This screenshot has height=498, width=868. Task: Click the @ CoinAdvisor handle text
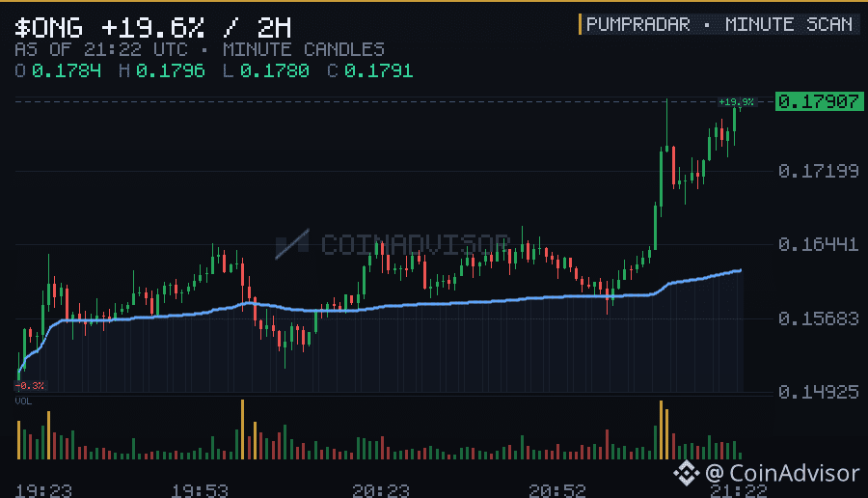tap(782, 474)
